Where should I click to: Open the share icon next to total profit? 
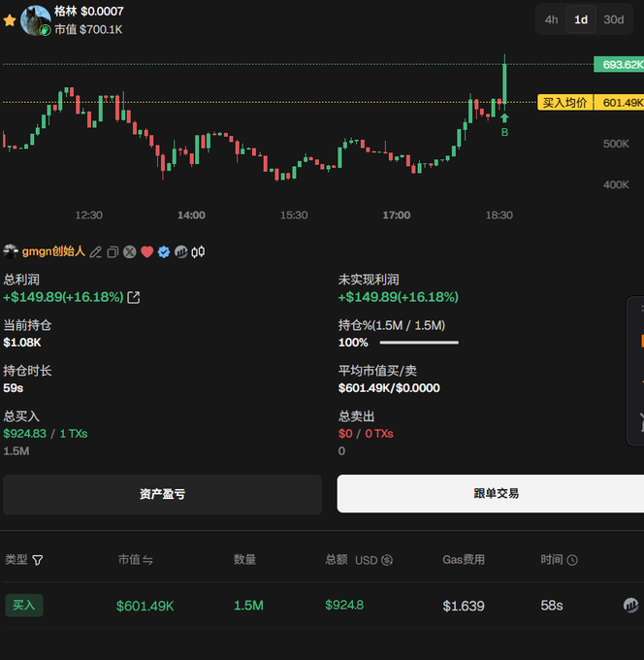(134, 297)
